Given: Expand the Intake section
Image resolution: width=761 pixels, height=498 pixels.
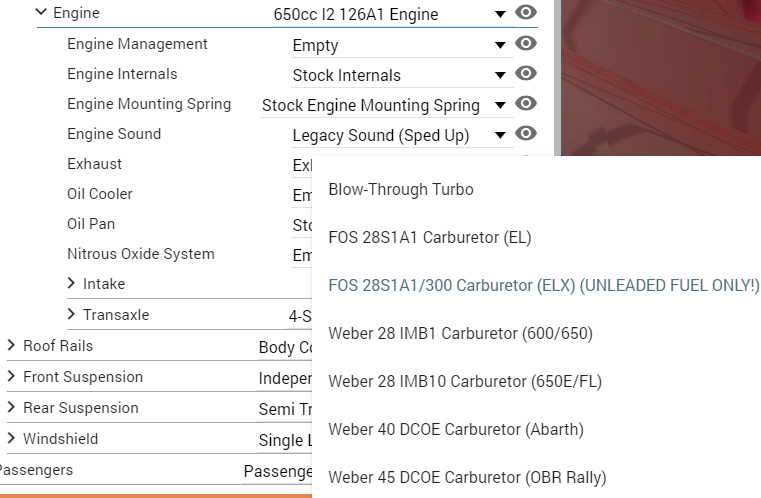Looking at the screenshot, I should click(71, 283).
